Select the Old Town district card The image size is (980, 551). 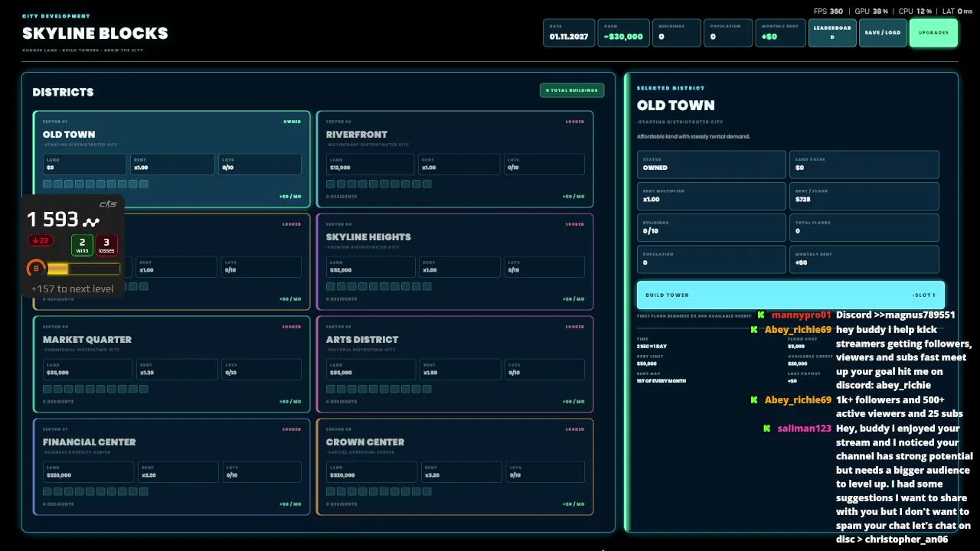pyautogui.click(x=171, y=159)
